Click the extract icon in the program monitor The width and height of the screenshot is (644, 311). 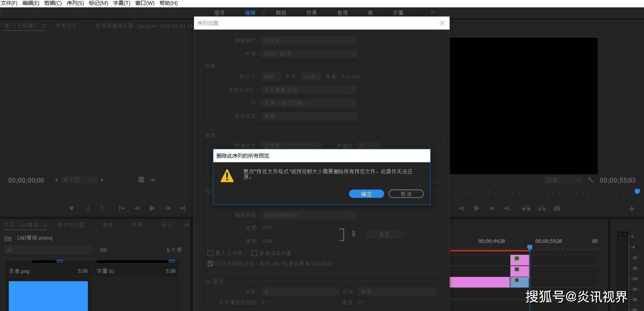coord(541,208)
